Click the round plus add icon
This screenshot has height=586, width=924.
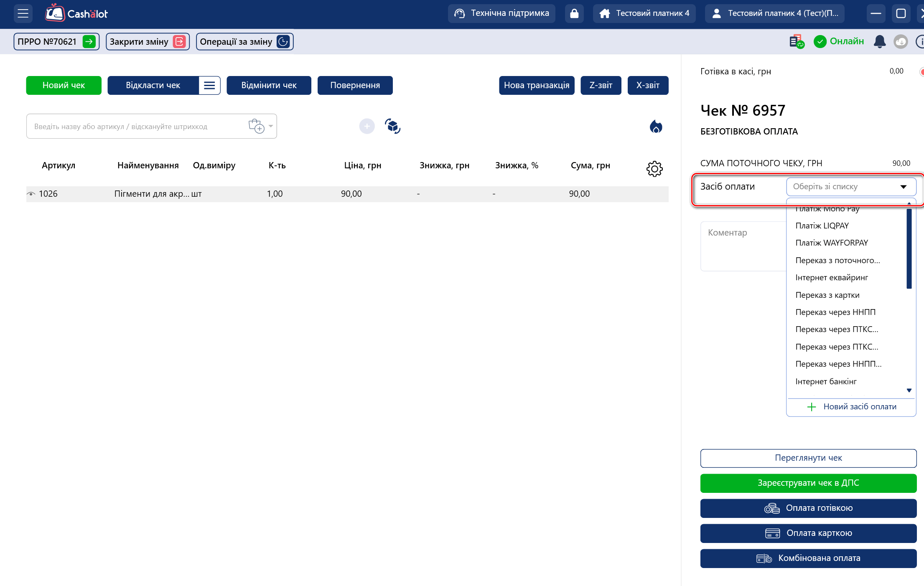click(367, 126)
